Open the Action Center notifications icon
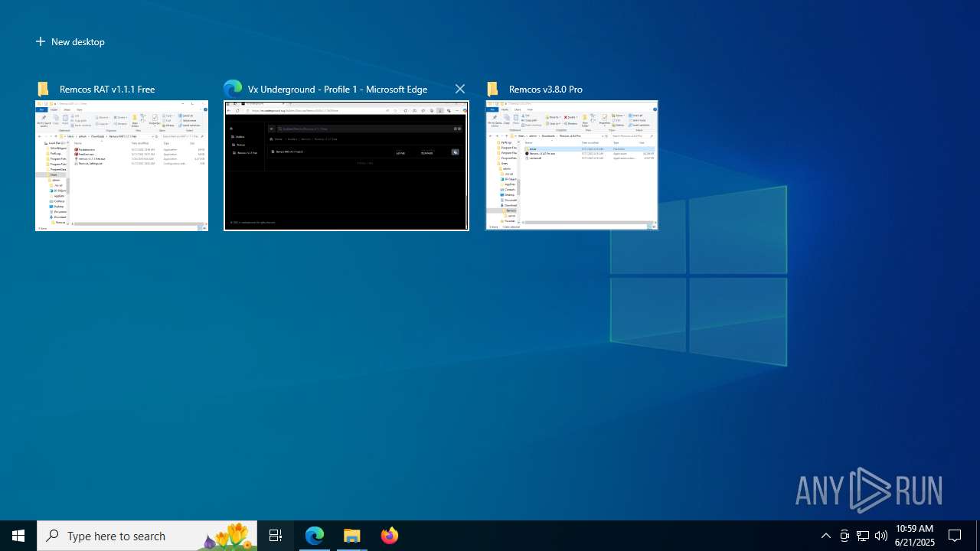 pos(955,536)
